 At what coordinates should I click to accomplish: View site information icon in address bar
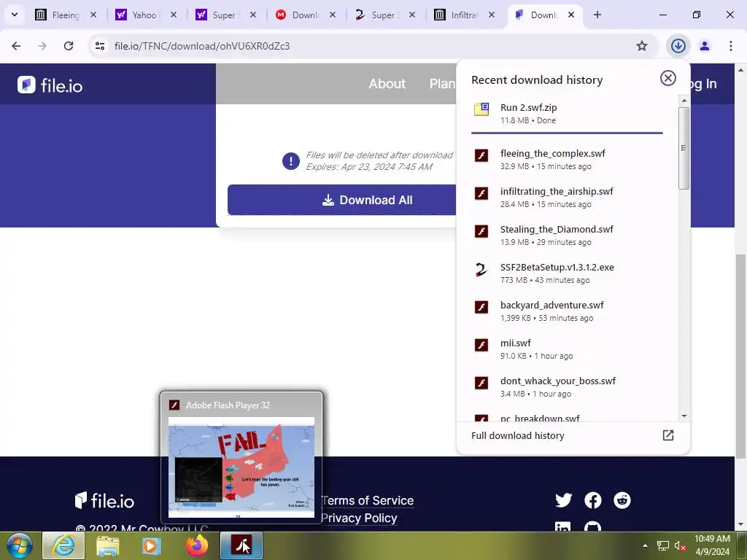(x=99, y=46)
